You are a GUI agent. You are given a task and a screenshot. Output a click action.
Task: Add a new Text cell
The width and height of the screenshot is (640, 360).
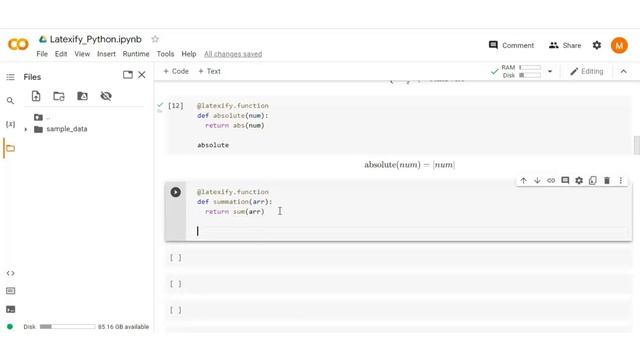[x=209, y=71]
